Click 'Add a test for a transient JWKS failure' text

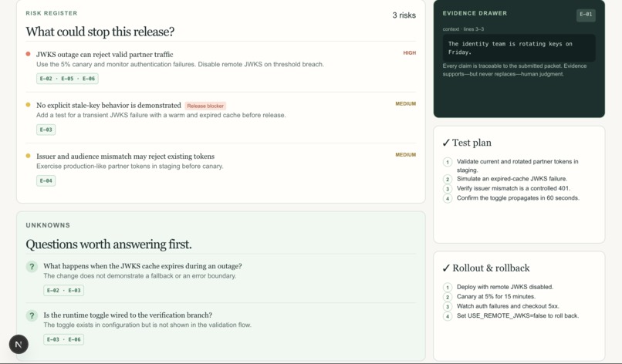point(161,115)
